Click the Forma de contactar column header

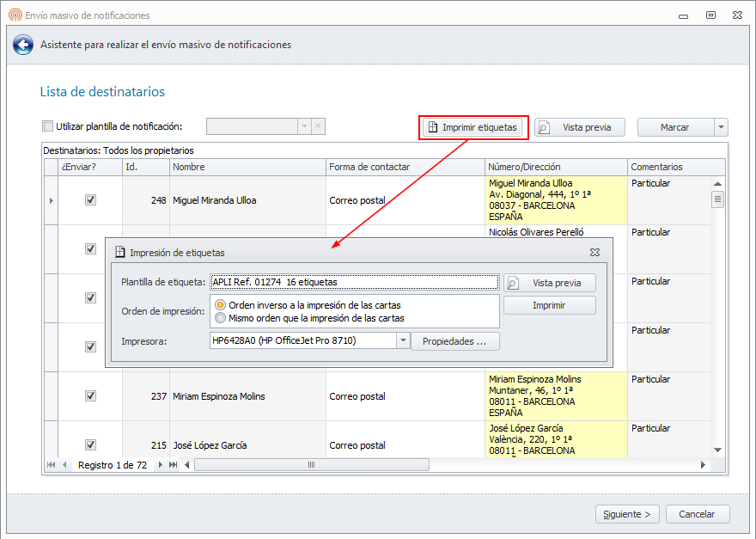[404, 167]
